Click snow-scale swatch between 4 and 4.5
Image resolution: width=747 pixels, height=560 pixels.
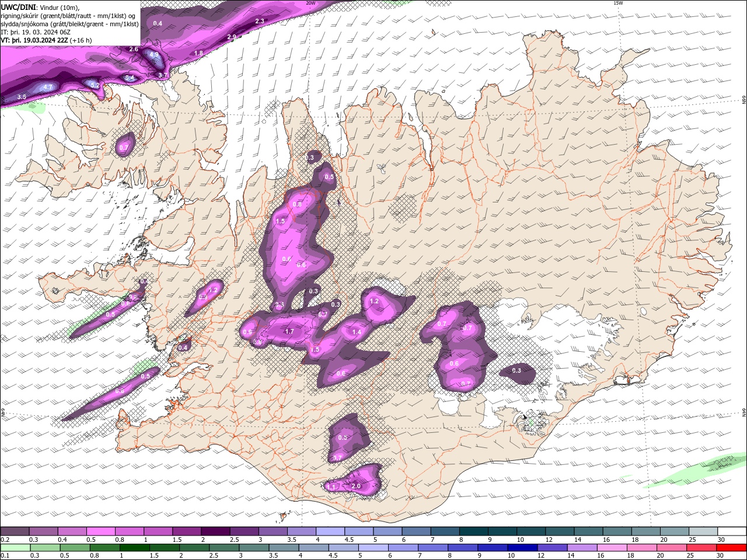point(330,531)
